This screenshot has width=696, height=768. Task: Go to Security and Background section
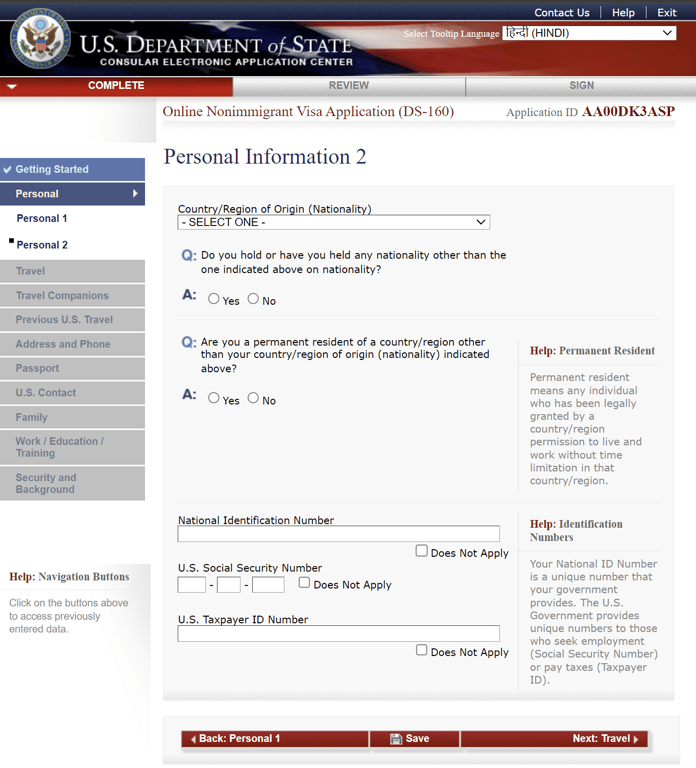tap(72, 483)
